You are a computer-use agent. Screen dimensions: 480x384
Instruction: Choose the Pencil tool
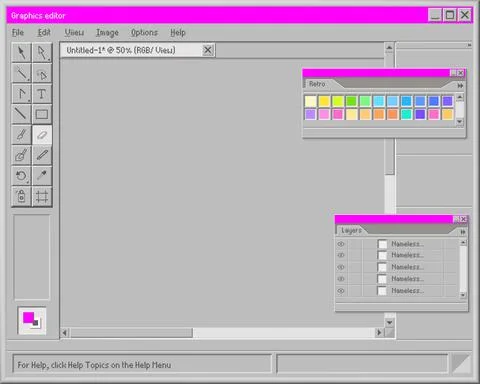pyautogui.click(x=42, y=155)
